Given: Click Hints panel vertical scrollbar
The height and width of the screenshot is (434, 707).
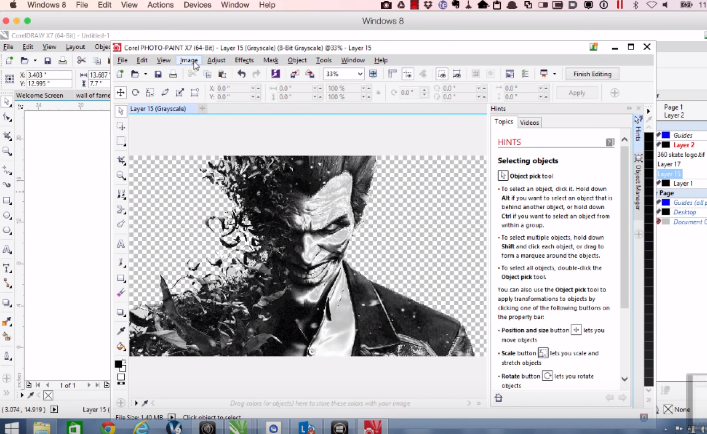Looking at the screenshot, I should [x=624, y=225].
